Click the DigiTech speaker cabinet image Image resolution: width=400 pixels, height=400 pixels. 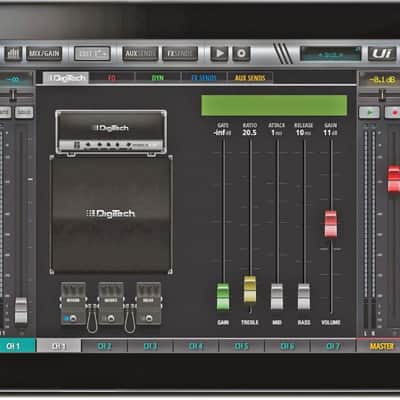[111, 214]
